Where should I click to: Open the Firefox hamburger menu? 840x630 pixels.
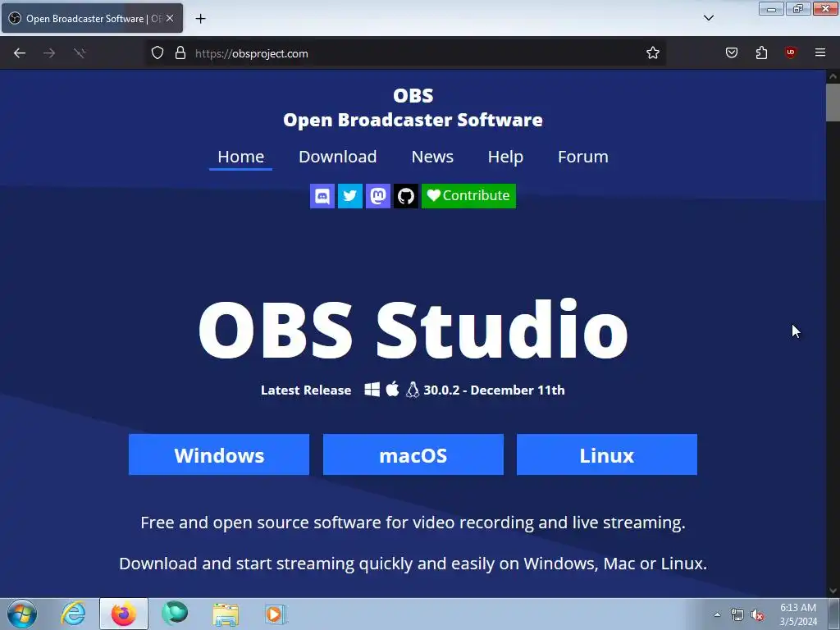coord(820,52)
